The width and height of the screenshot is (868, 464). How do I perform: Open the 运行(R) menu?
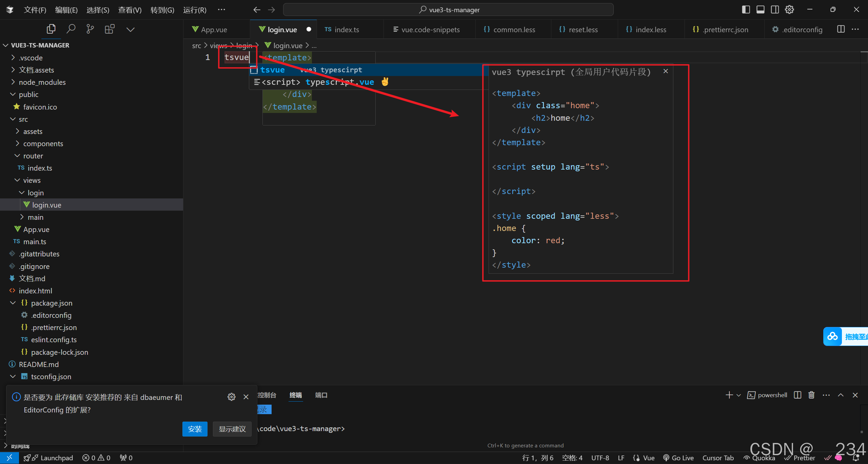(x=195, y=9)
